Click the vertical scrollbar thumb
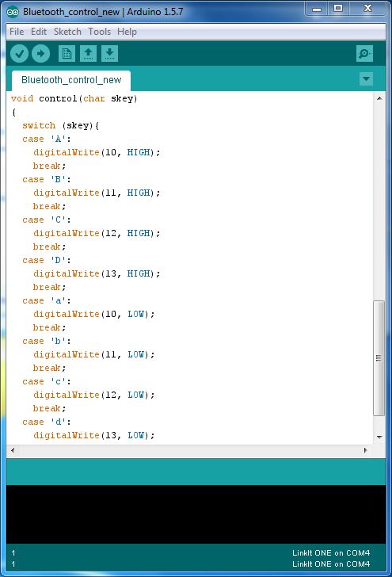The image size is (392, 577). click(x=379, y=358)
